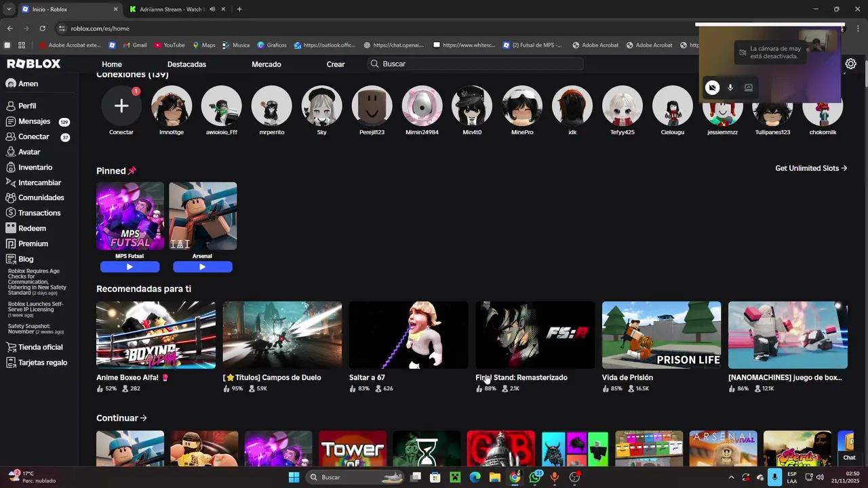This screenshot has height=488, width=868.
Task: Select the Crear menu item
Action: (336, 64)
